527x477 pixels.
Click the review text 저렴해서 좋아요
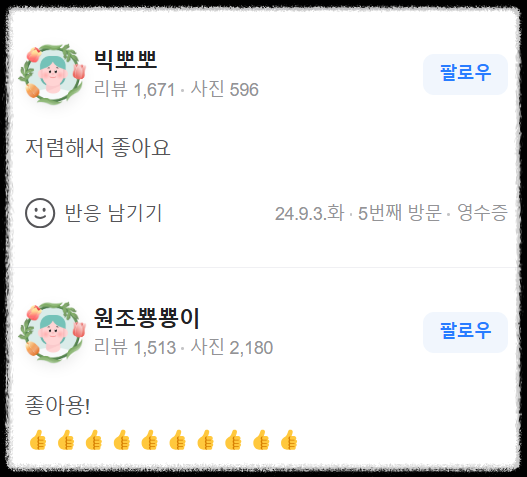98,148
